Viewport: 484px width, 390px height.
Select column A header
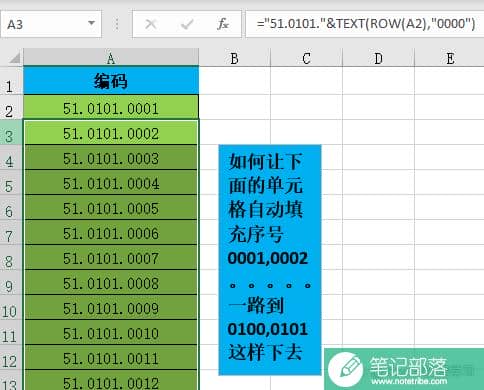(111, 58)
